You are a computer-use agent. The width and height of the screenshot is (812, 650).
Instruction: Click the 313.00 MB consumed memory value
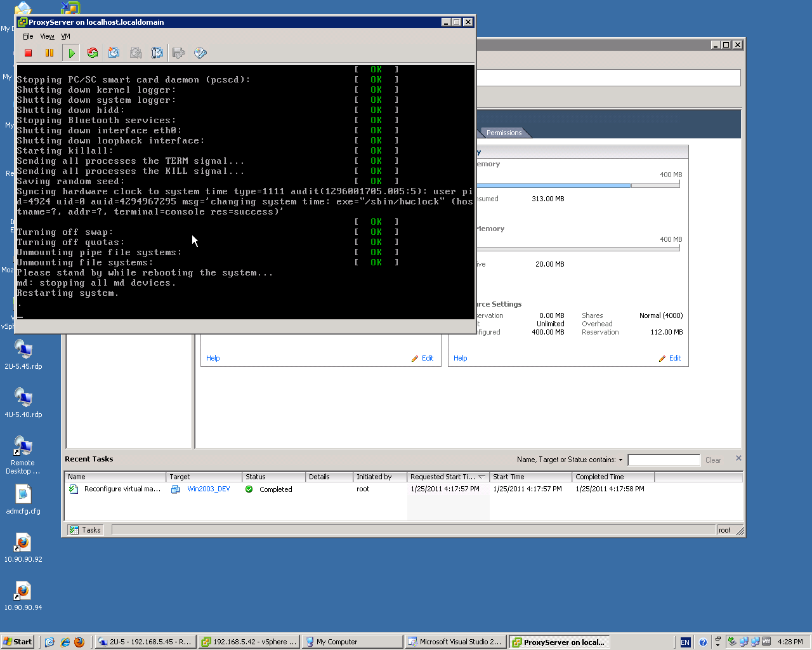pyautogui.click(x=548, y=199)
